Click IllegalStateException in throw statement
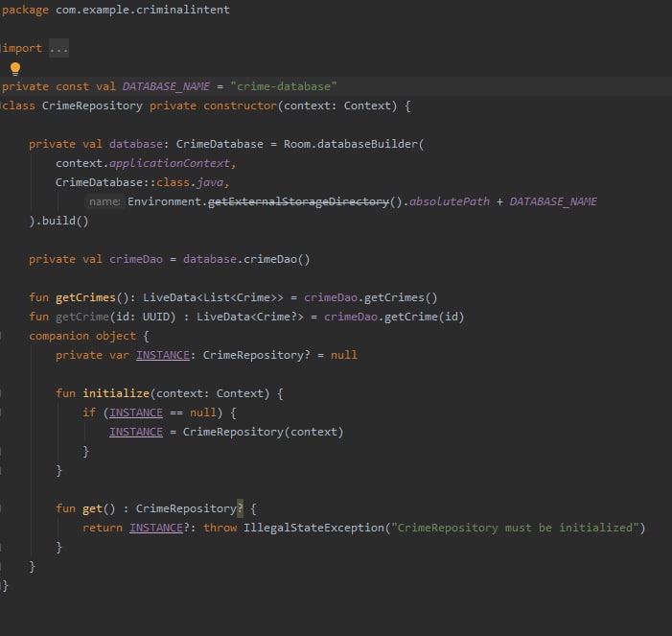 tap(313, 528)
